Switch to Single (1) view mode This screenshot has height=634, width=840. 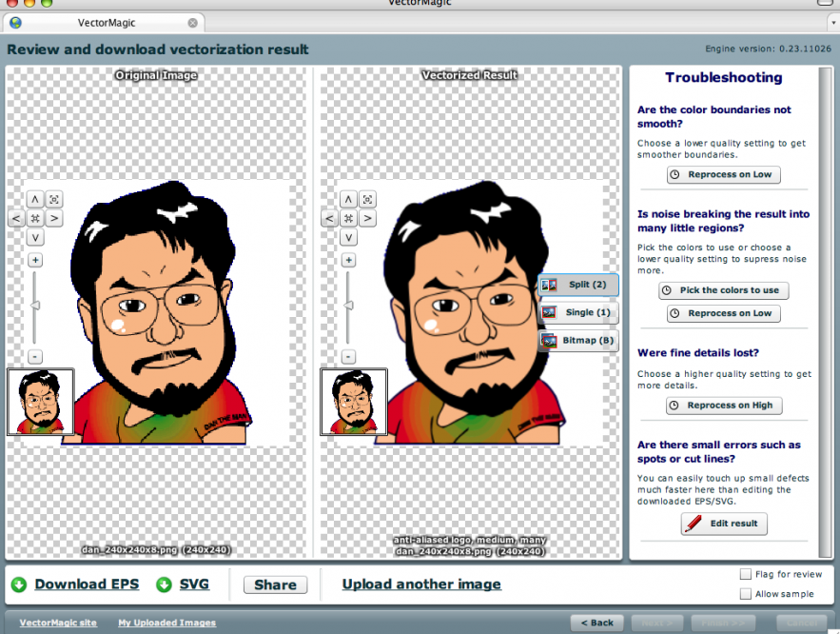tap(578, 312)
